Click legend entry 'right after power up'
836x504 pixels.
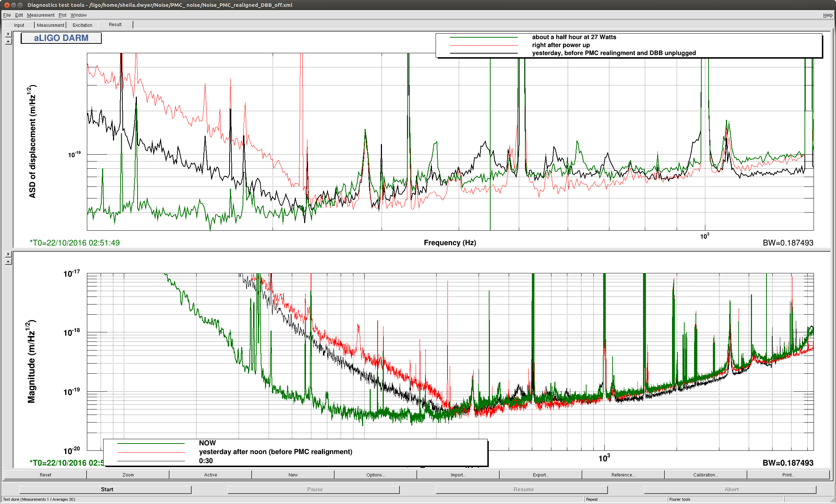561,45
